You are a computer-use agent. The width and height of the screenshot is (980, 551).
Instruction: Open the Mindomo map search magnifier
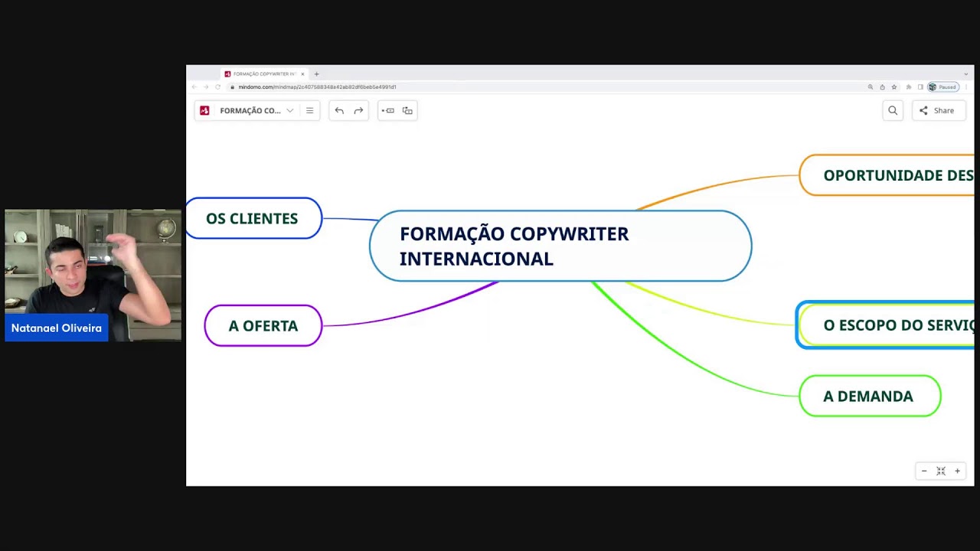[x=893, y=111]
